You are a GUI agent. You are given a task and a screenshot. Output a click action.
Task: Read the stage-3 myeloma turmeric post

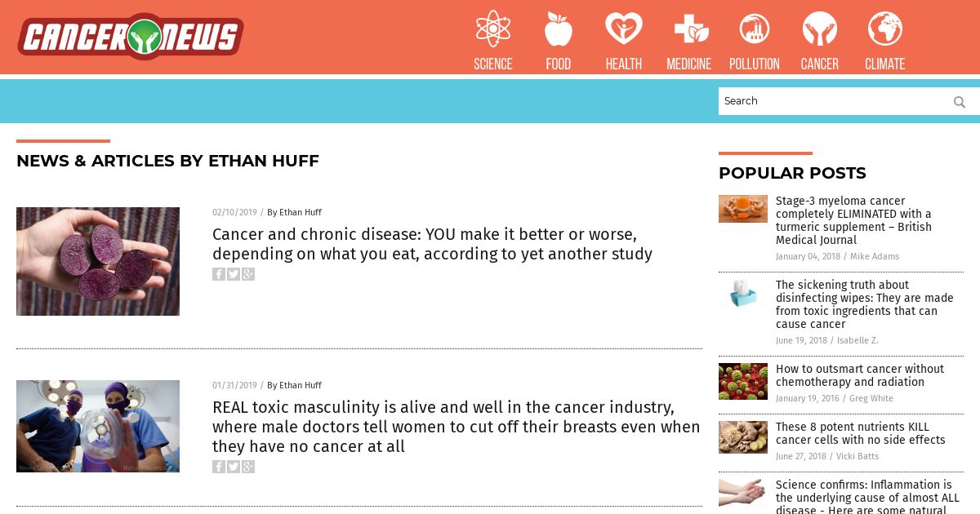(x=853, y=220)
